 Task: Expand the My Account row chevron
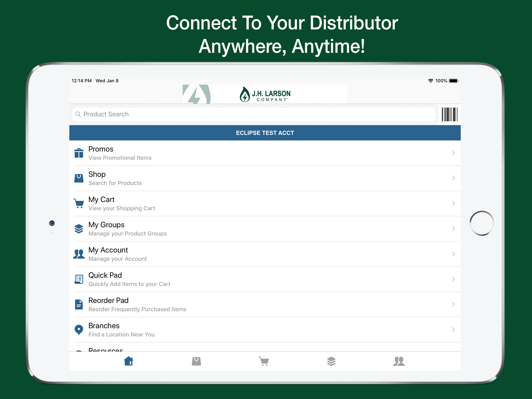tap(453, 254)
